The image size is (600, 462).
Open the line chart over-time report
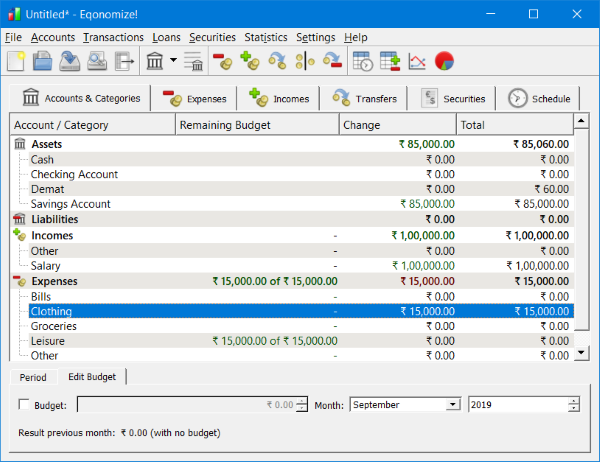click(x=417, y=62)
